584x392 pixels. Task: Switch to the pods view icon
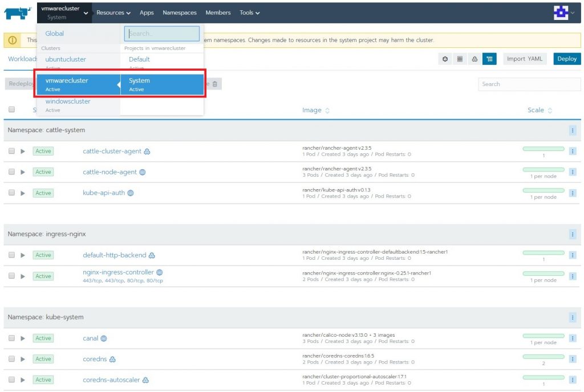(445, 59)
